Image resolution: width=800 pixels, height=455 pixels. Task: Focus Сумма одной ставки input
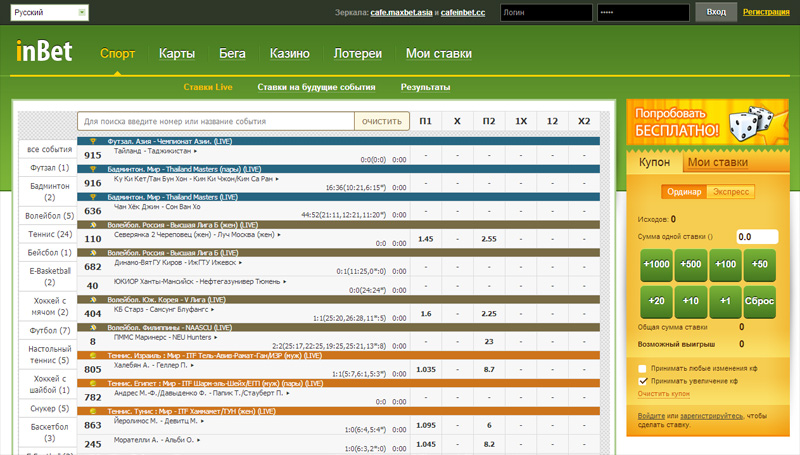click(x=757, y=237)
